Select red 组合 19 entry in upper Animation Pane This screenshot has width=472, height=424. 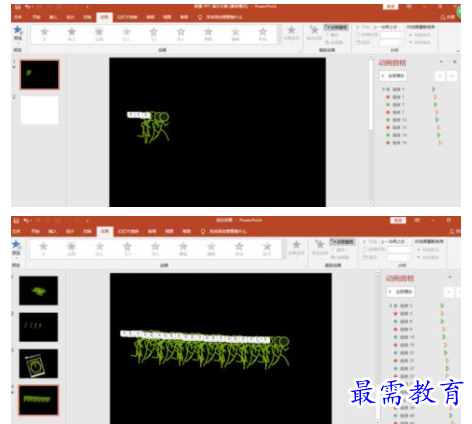pos(397,143)
